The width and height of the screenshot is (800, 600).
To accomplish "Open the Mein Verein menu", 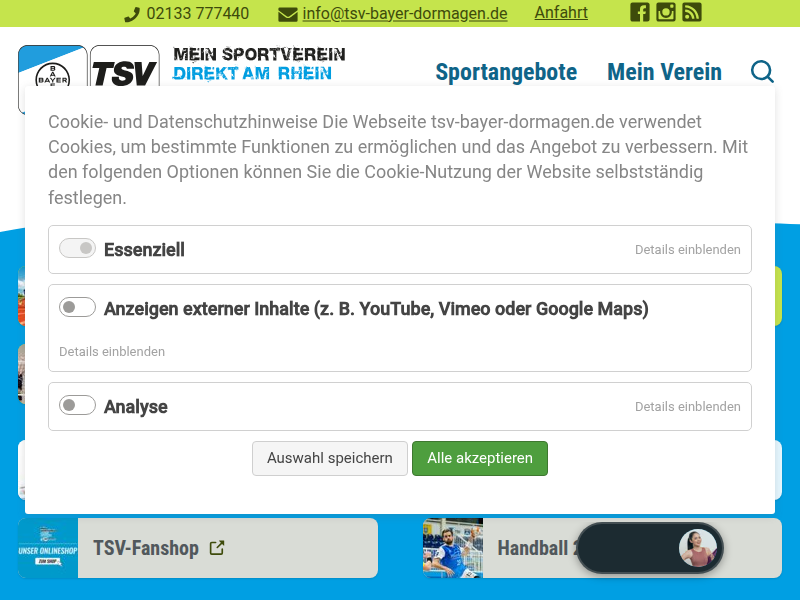I will pyautogui.click(x=664, y=72).
